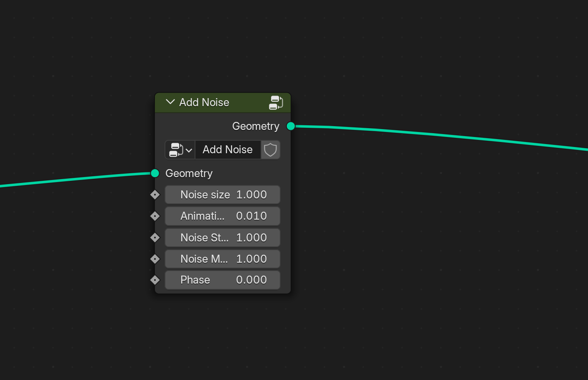Click the node group datablock icon on the selector button
588x380 pixels.
[x=175, y=149]
